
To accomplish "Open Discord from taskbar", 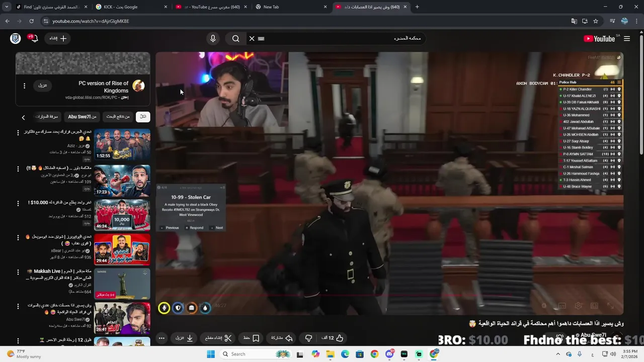I will (x=389, y=354).
